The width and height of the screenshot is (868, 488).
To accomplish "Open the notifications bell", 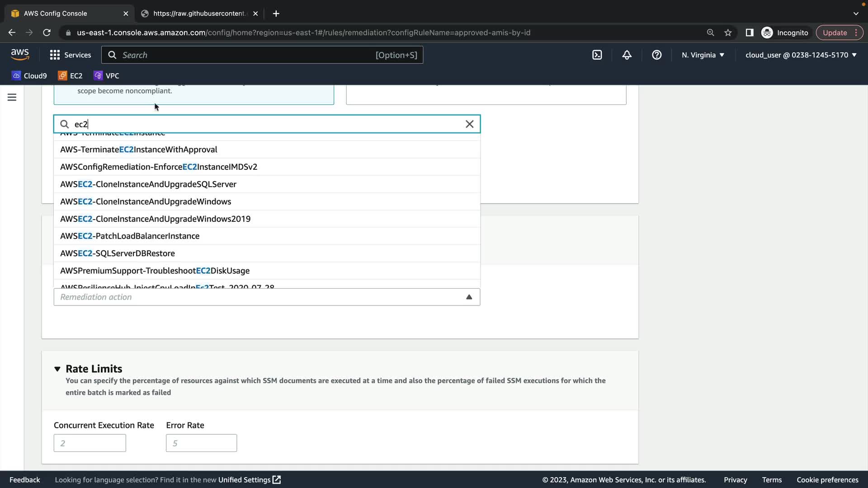I will click(x=627, y=55).
